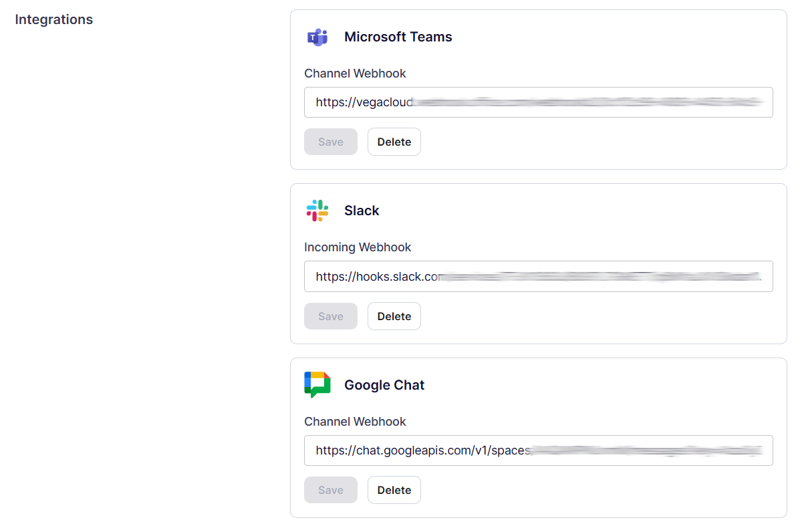Save the Slack incoming webhook
This screenshot has height=532, width=800.
coord(331,316)
